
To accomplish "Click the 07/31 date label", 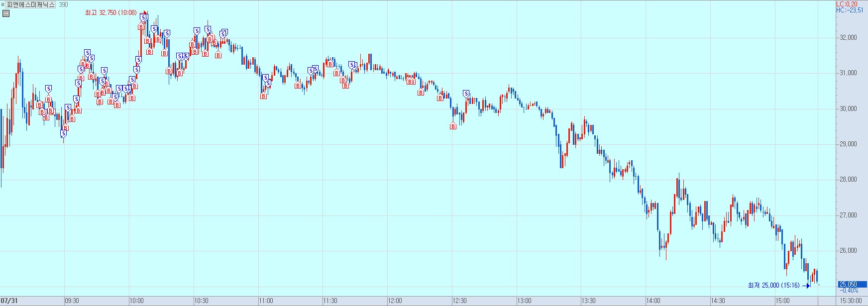I will 9,301.
